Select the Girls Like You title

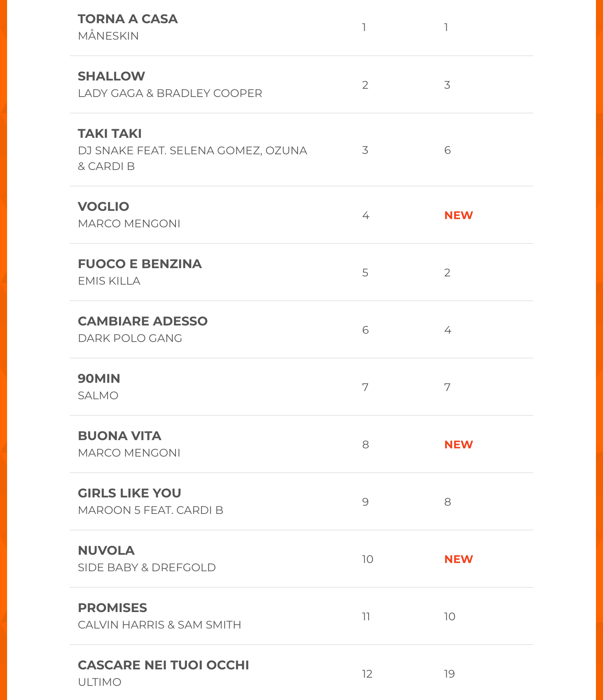click(x=130, y=493)
